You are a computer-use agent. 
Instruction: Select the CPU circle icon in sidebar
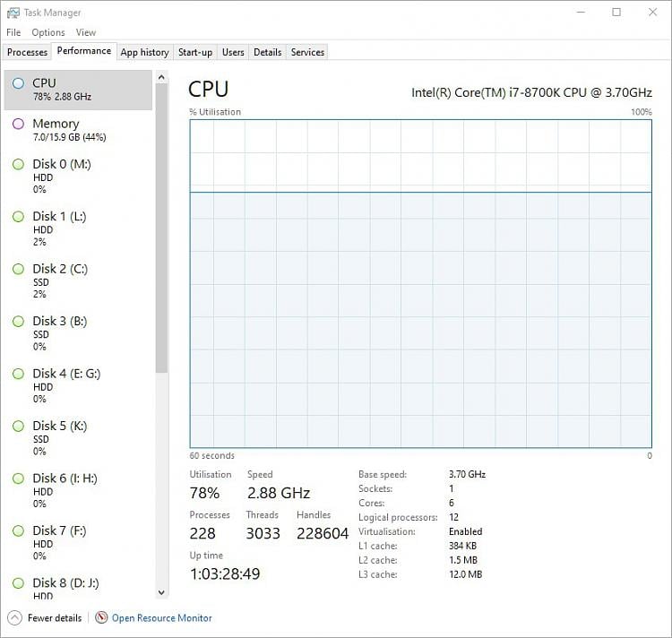point(18,83)
